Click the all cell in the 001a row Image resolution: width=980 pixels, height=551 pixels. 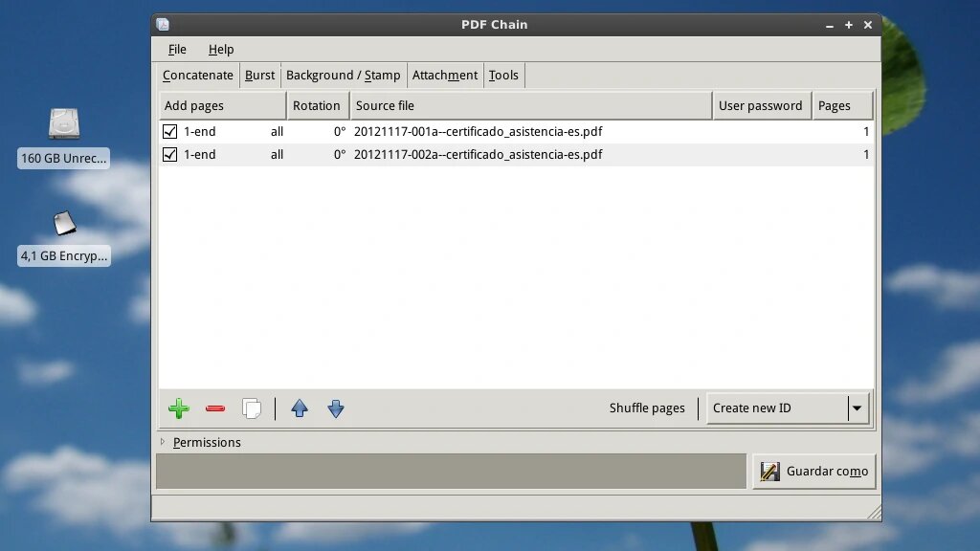pyautogui.click(x=277, y=132)
